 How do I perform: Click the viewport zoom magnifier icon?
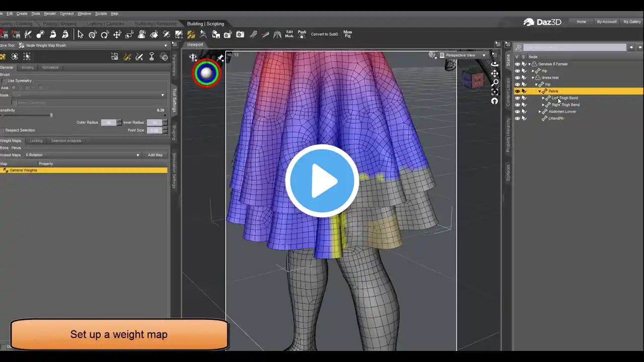[x=495, y=82]
